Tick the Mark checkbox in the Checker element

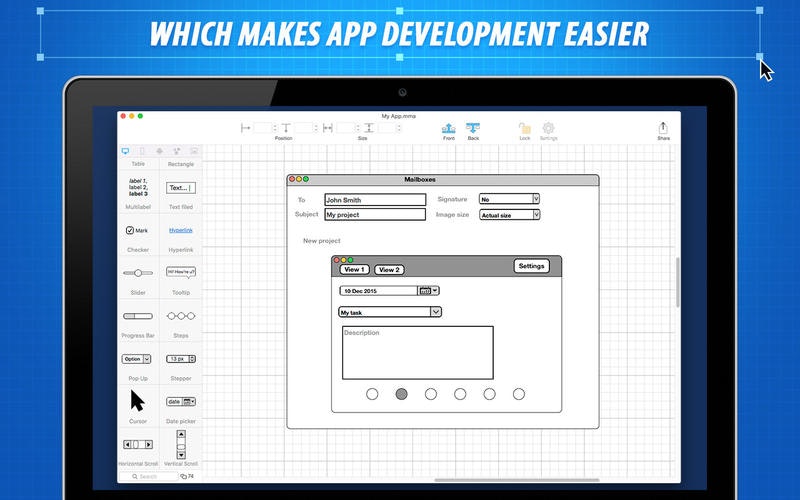tap(130, 230)
